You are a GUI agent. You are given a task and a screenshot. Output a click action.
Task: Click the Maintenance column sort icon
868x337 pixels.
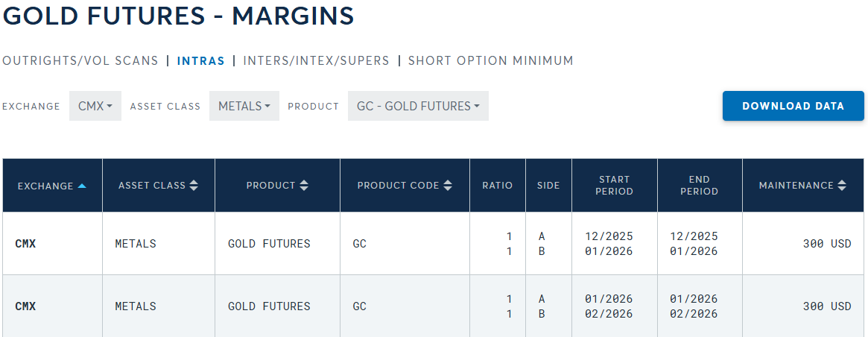pyautogui.click(x=842, y=186)
